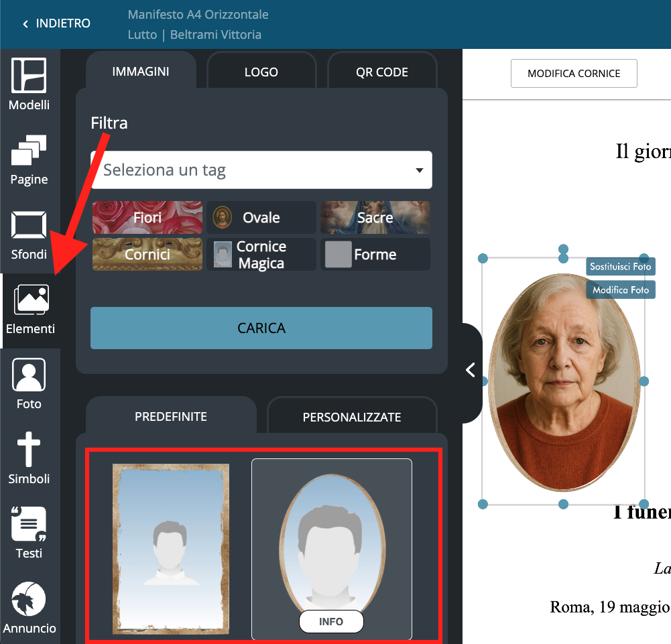Collapse the side panel with arrow handle
Viewport: 671px width, 644px height.
471,370
